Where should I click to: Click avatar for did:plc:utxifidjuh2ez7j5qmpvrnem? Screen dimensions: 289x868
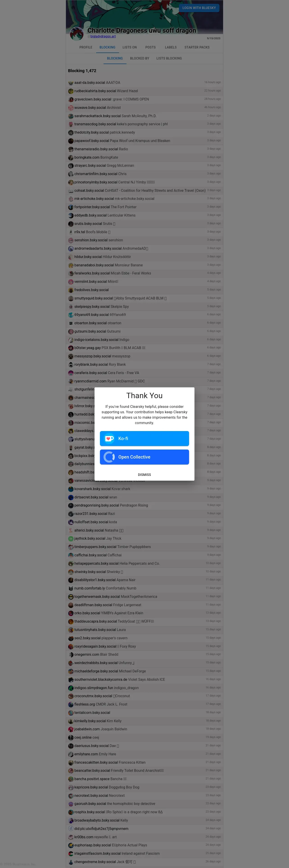point(71,829)
